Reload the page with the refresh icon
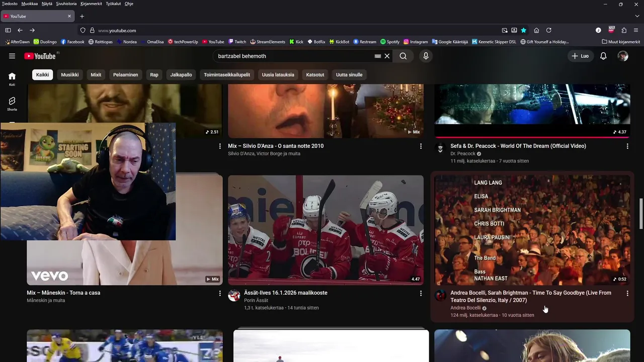Screen dimensions: 644x362 pos(549,30)
